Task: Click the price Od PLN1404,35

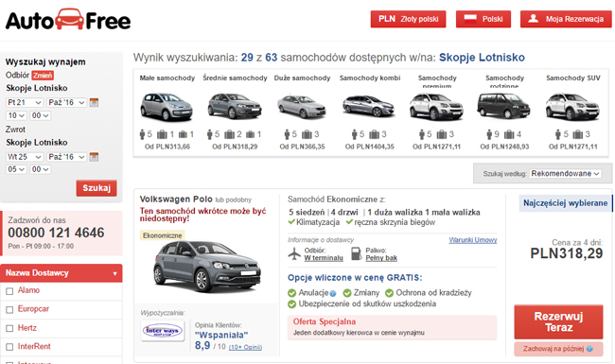Action: pyautogui.click(x=369, y=147)
